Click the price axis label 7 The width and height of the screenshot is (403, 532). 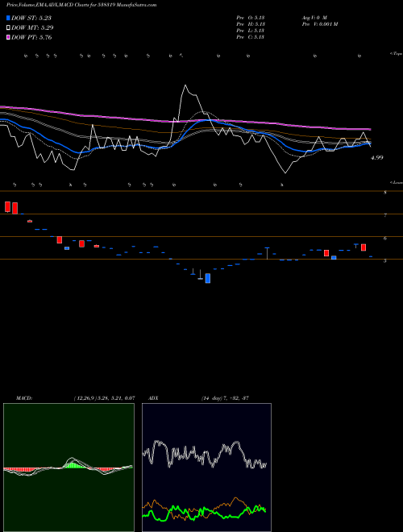coord(385,215)
